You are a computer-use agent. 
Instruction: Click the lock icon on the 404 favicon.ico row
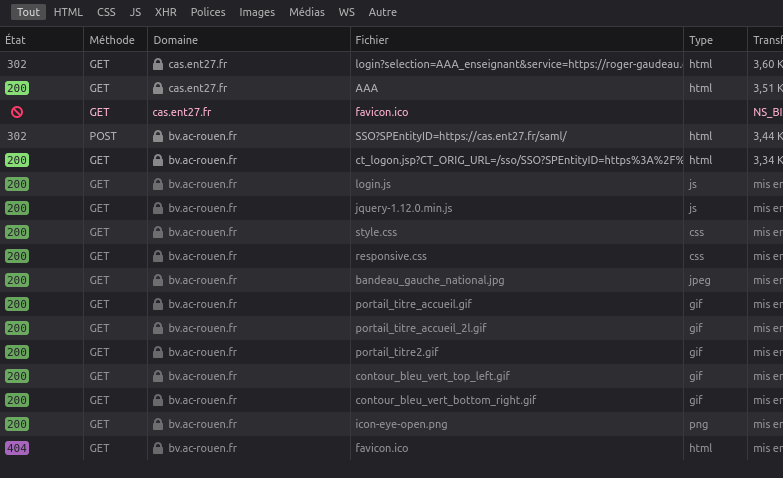(x=158, y=448)
